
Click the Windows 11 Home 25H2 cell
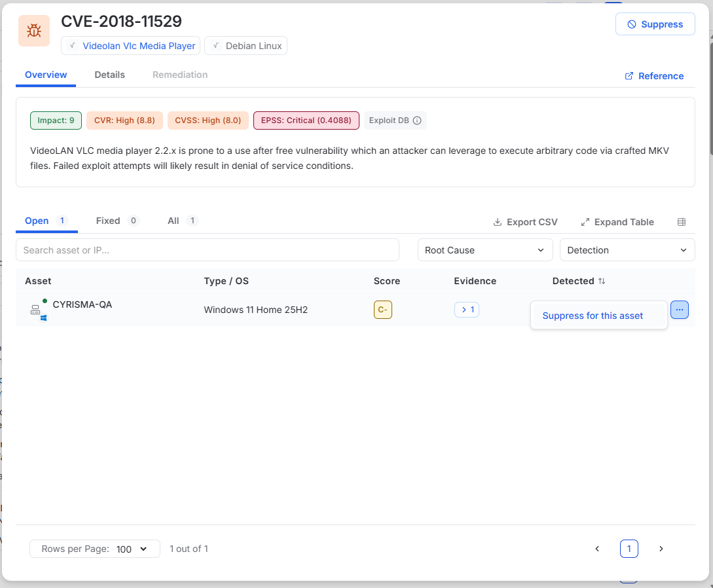[255, 310]
